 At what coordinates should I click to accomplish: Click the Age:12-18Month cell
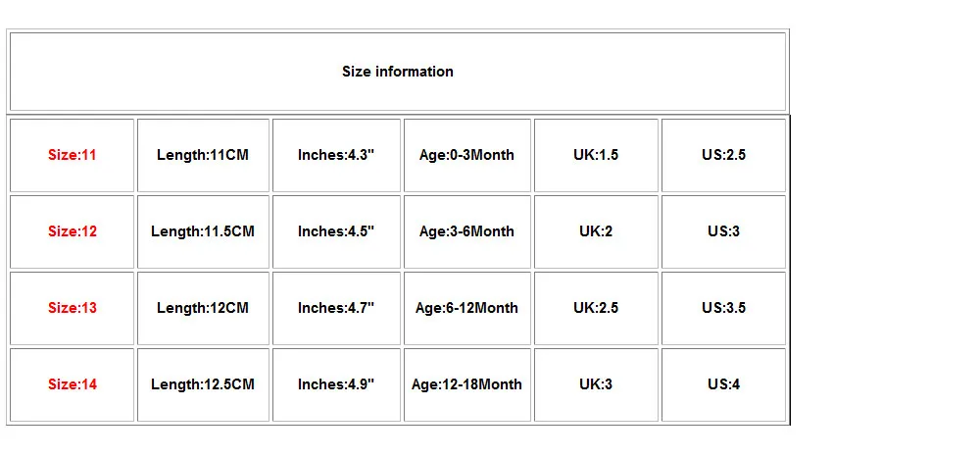pyautogui.click(x=466, y=384)
